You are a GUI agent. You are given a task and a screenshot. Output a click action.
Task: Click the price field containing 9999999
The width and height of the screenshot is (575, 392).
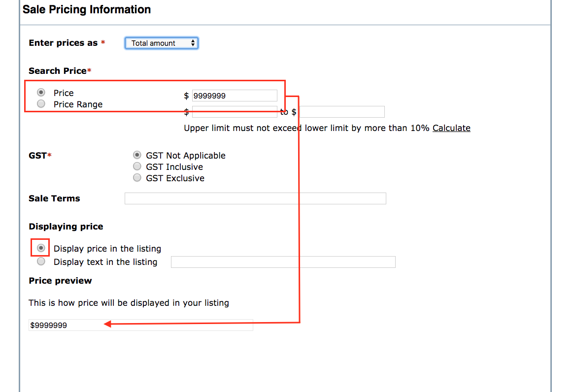pyautogui.click(x=235, y=96)
